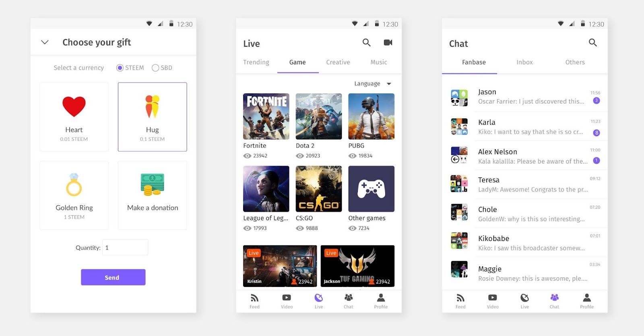
Task: Tap the highlighted Live icon in Live screen
Action: click(x=319, y=298)
